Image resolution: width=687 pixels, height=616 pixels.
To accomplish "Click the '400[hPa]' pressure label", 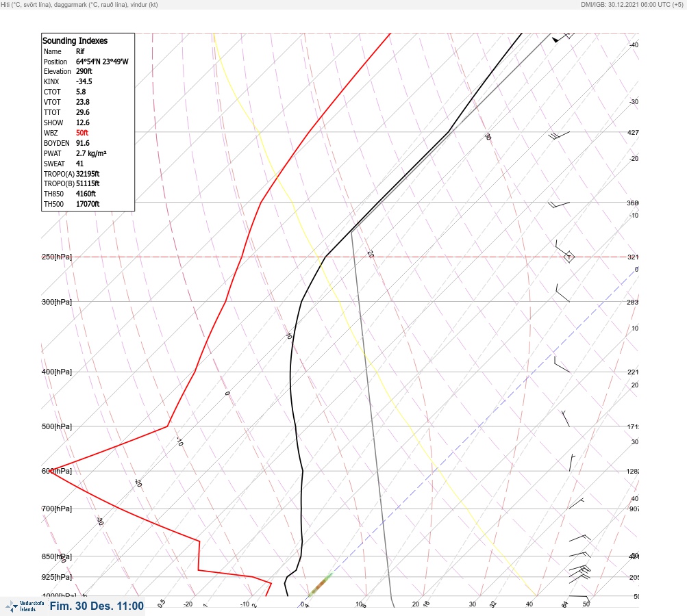I will coord(57,372).
